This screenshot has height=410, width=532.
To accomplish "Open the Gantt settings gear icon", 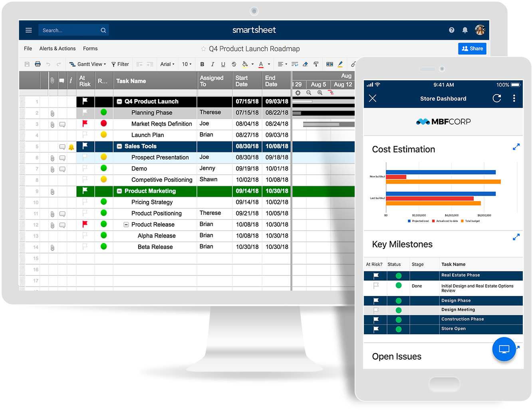I will pyautogui.click(x=298, y=93).
